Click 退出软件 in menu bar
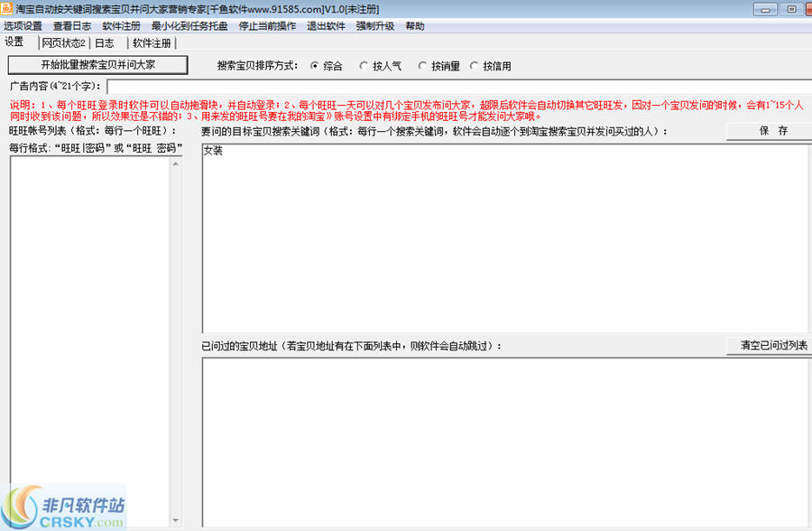Screen dimensions: 812x531 [326, 26]
